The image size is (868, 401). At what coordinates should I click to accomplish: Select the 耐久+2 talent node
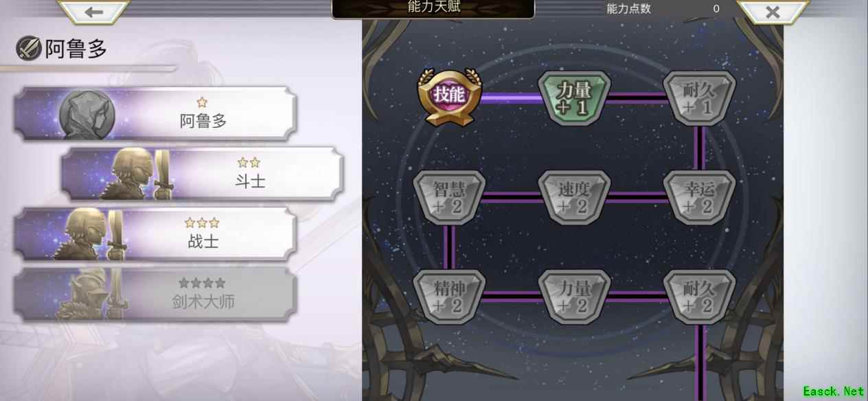point(700,297)
